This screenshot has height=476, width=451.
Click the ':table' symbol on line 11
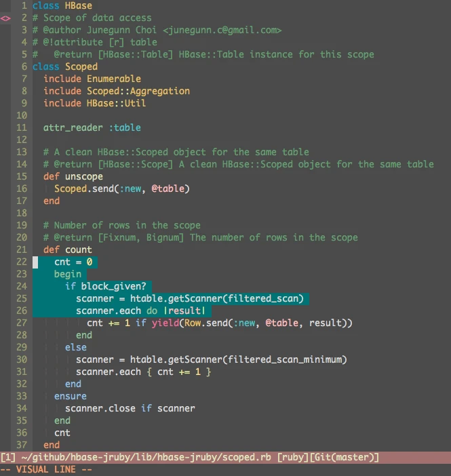click(x=125, y=127)
